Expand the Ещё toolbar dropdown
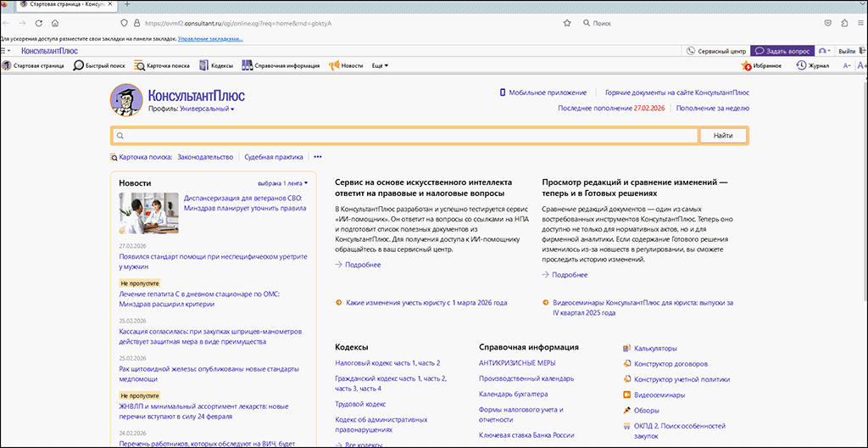The image size is (868, 448). [380, 65]
